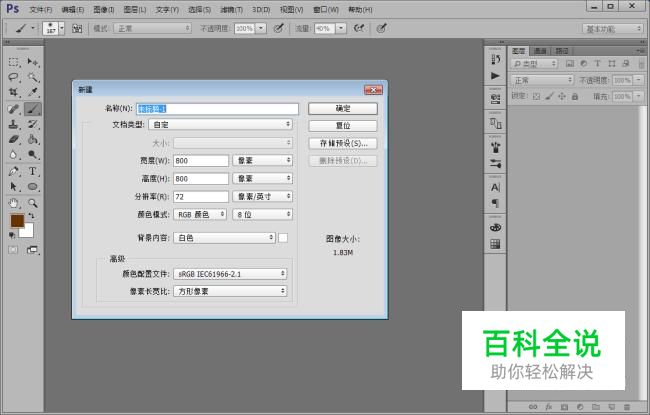The width and height of the screenshot is (650, 415).
Task: Open the Paragraph panel icon
Action: [495, 203]
